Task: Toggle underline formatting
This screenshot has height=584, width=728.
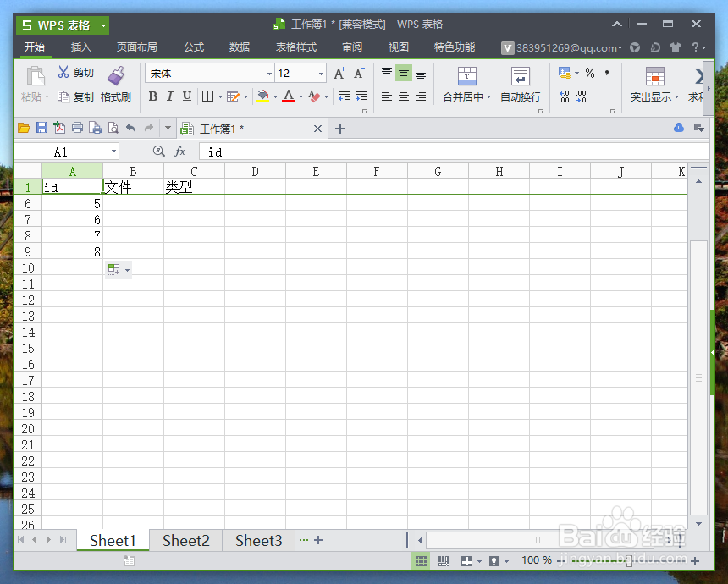Action: coord(186,96)
